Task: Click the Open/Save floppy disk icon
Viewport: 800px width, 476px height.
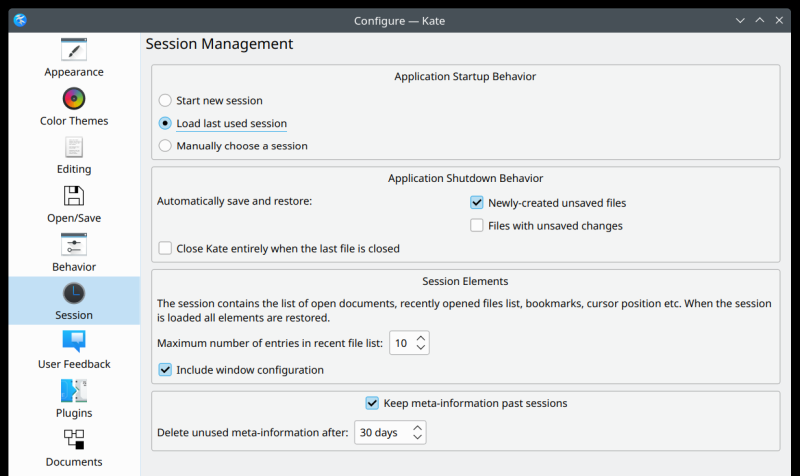Action: point(74,195)
